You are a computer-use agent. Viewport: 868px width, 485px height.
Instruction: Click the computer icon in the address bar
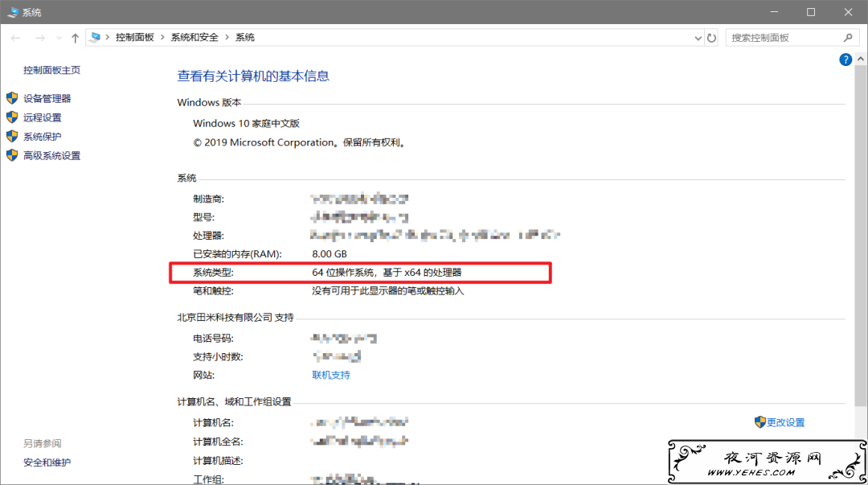(x=95, y=37)
